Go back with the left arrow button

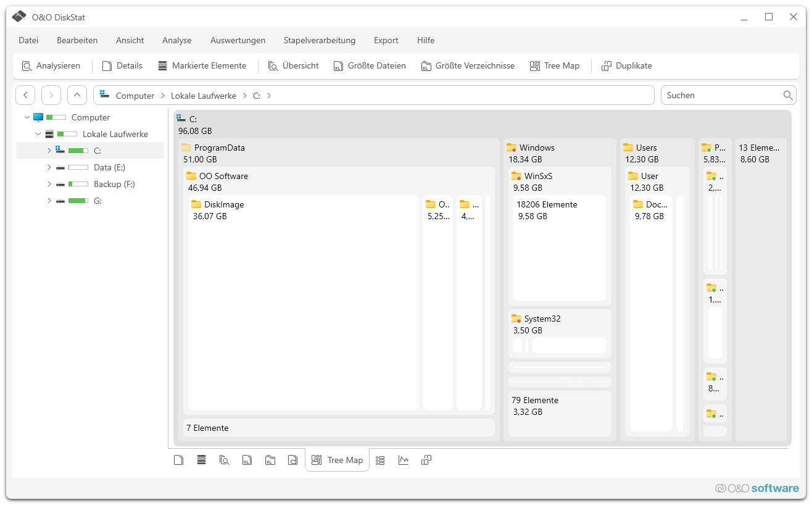click(25, 95)
